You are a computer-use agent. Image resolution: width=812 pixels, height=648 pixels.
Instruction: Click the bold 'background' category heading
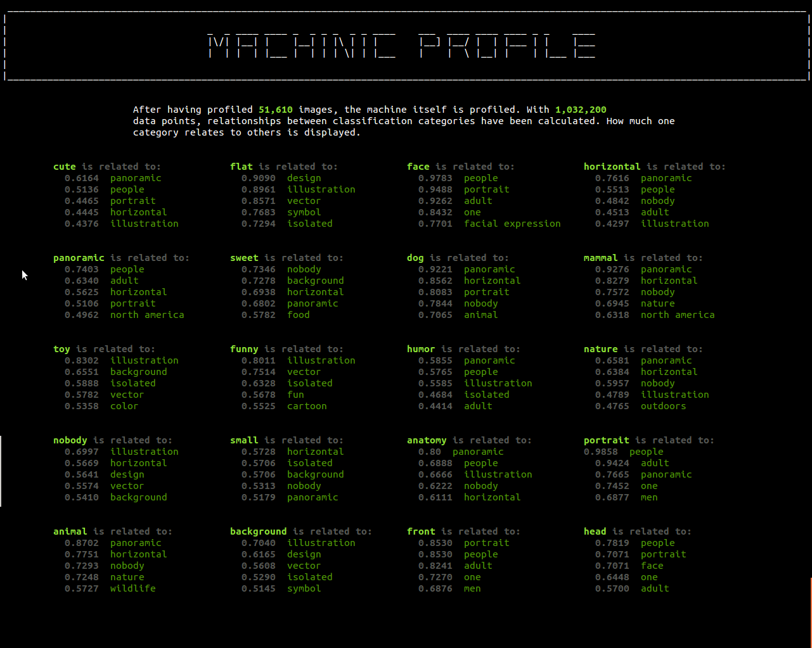[259, 531]
